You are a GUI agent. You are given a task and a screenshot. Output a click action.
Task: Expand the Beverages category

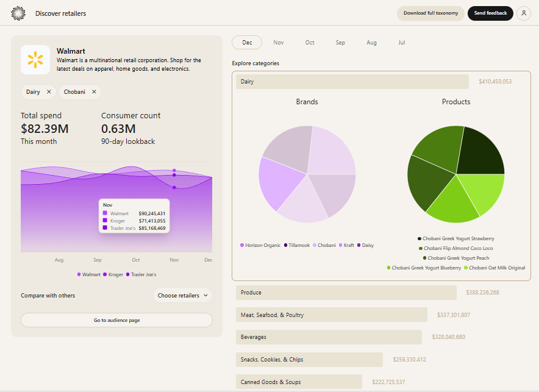point(329,337)
